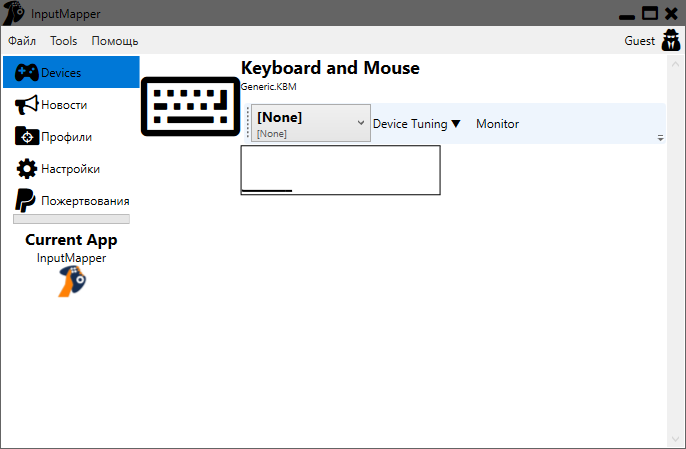Click the InputMapper logo under Current App
Image resolution: width=686 pixels, height=449 pixels.
coord(72,281)
